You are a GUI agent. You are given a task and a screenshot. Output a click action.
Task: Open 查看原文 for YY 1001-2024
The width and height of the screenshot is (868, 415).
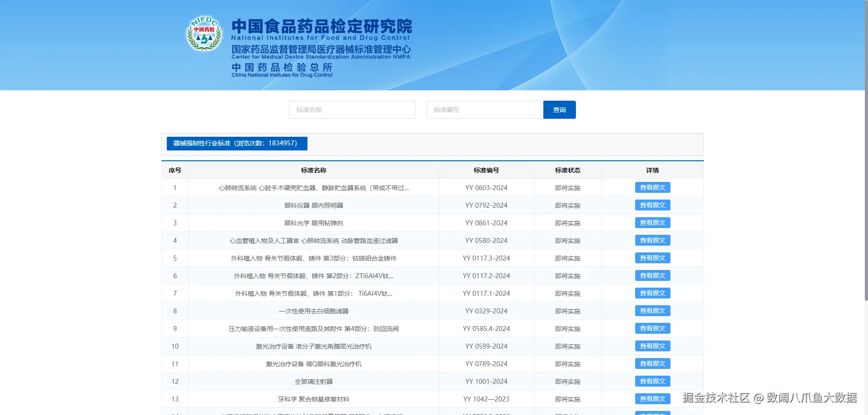(652, 381)
